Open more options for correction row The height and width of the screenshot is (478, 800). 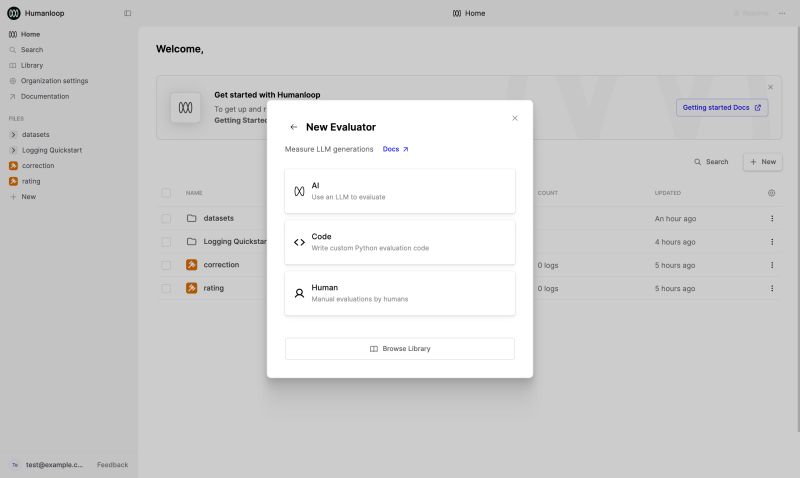[772, 265]
